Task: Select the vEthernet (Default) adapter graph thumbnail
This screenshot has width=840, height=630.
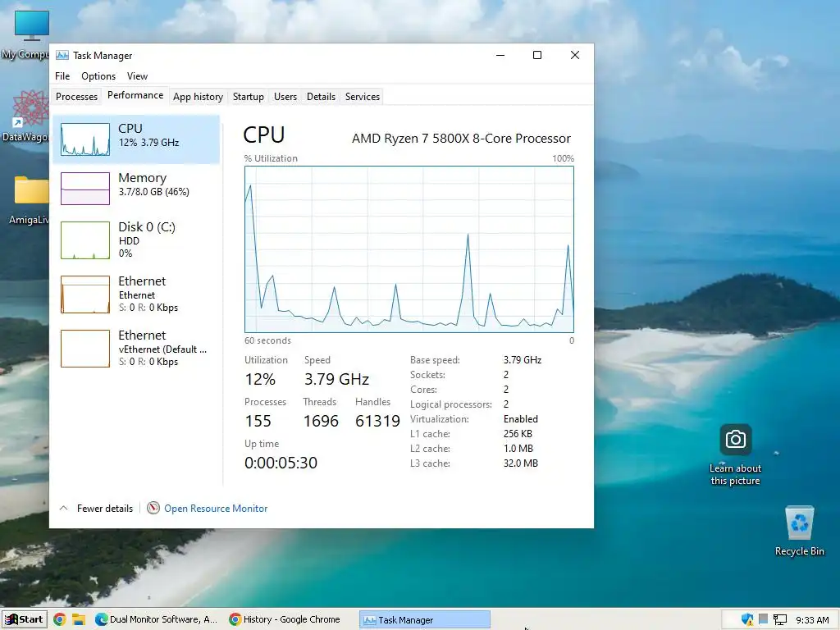Action: point(85,348)
